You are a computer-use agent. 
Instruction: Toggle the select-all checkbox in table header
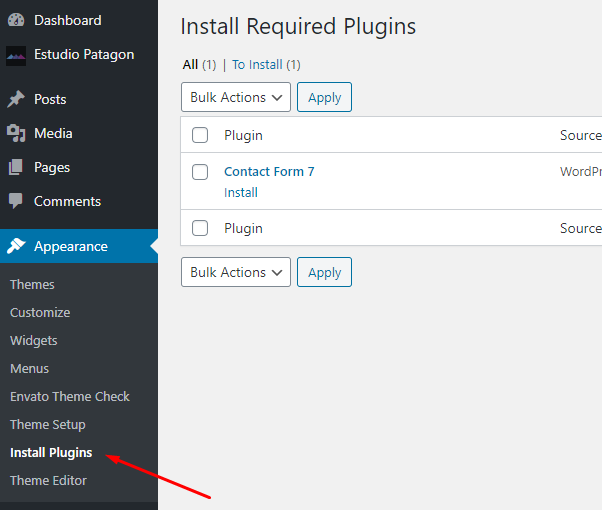point(200,135)
